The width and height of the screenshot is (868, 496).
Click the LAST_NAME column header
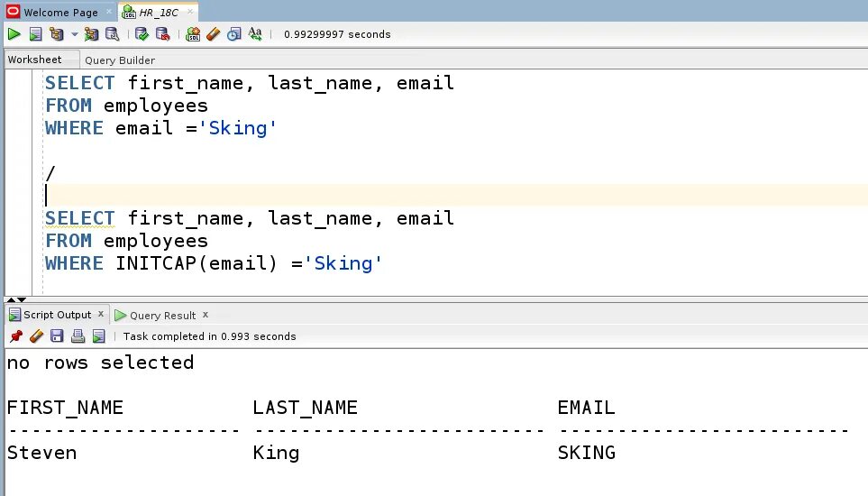(x=305, y=408)
